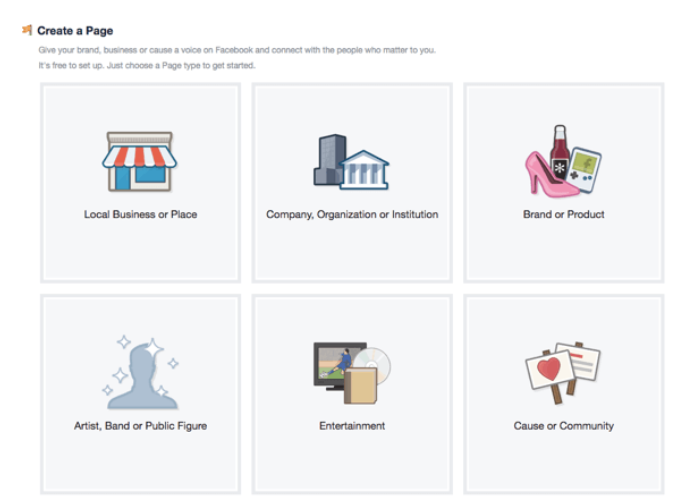The width and height of the screenshot is (694, 502).
Task: Click the soda bottle in Brand icon
Action: coord(560,151)
